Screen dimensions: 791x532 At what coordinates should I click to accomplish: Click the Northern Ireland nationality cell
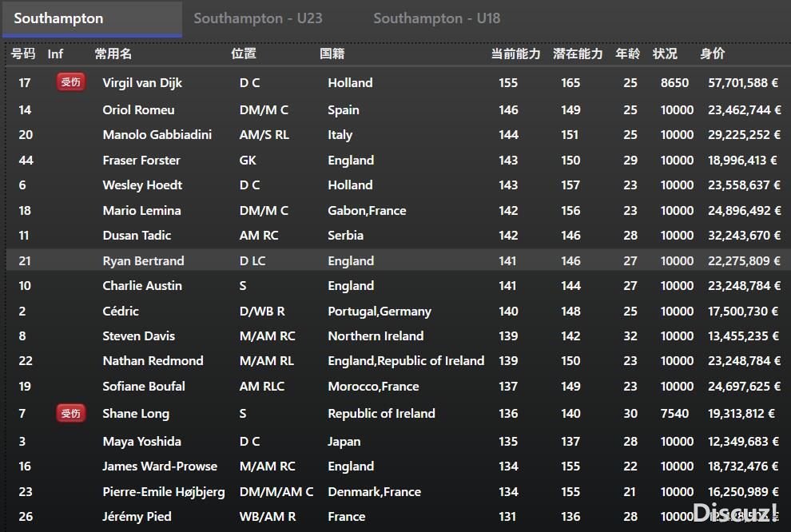pyautogui.click(x=376, y=335)
